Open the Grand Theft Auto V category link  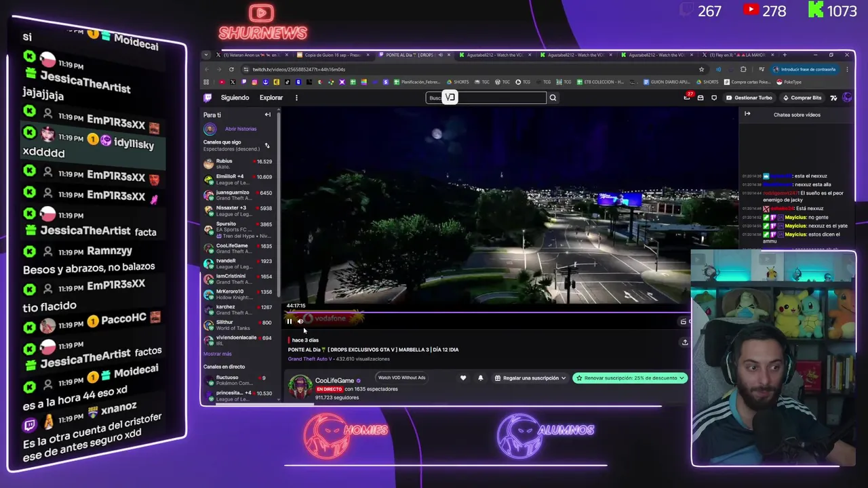[x=310, y=359]
